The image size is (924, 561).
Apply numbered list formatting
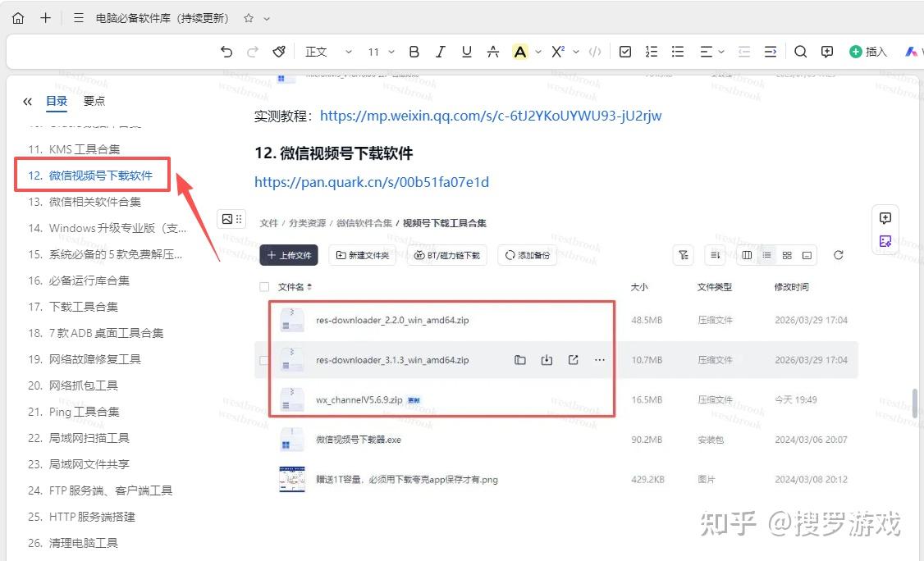point(652,52)
